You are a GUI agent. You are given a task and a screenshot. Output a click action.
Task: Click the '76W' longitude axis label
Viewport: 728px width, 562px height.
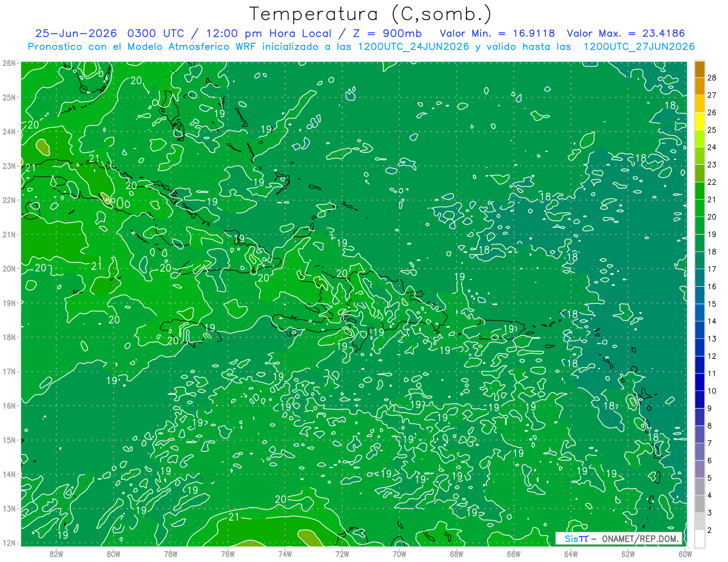[227, 554]
